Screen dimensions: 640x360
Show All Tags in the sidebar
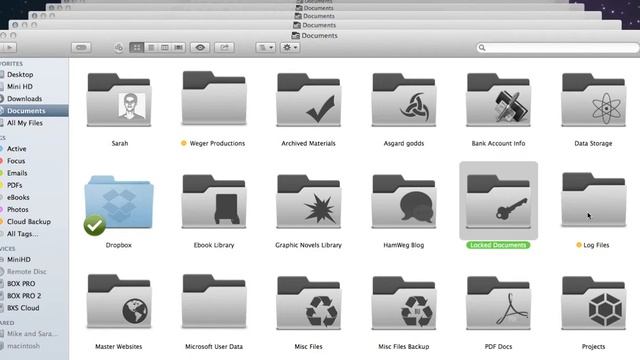coord(22,234)
